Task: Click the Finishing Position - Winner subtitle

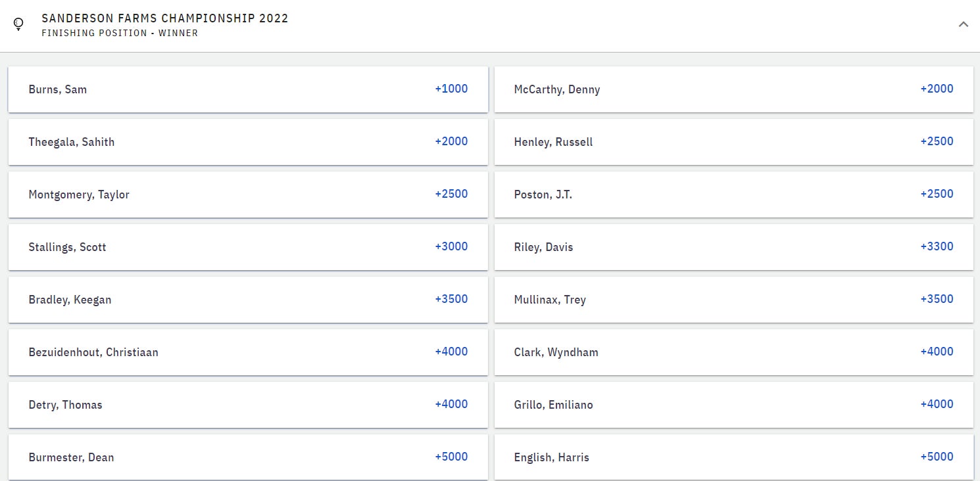Action: (119, 33)
